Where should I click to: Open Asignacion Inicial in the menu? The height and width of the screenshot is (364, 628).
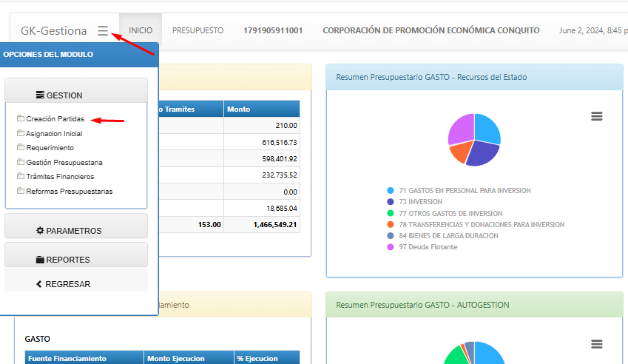54,134
